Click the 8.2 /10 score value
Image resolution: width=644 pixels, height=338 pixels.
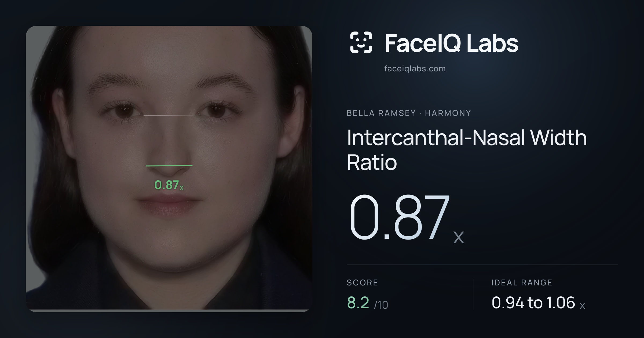click(x=367, y=303)
